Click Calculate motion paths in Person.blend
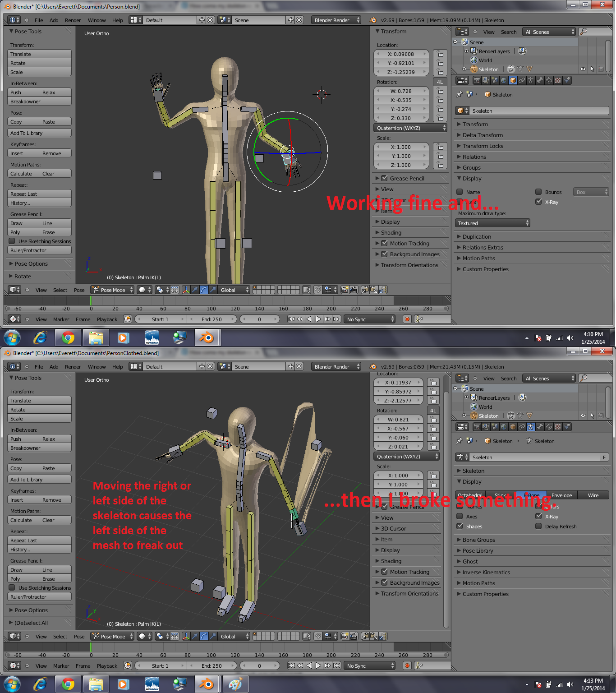 (23, 174)
